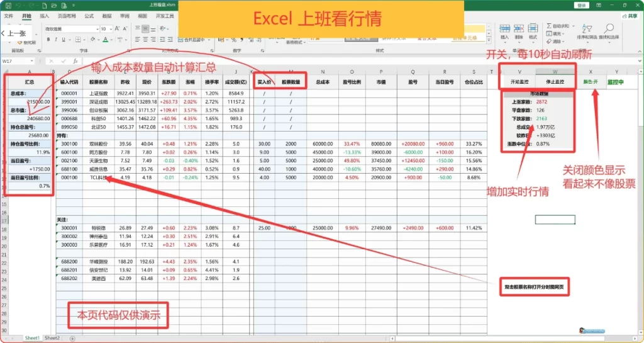
Task: Open the 数据 (Data) ribbon tab
Action: 106,15
